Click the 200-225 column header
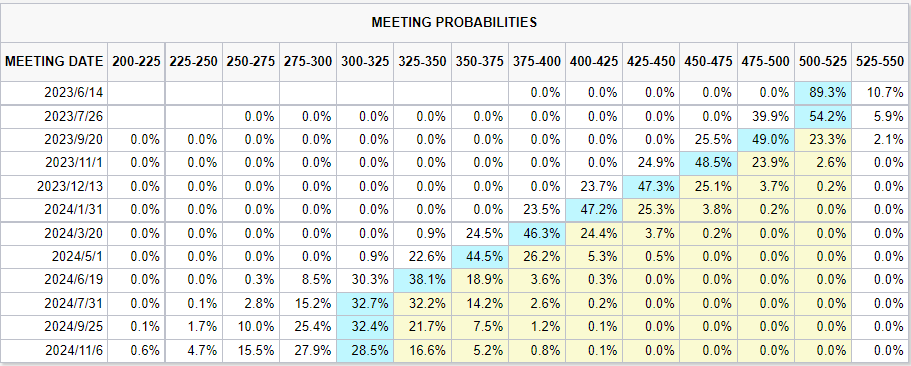This screenshot has width=911, height=366. pyautogui.click(x=137, y=61)
